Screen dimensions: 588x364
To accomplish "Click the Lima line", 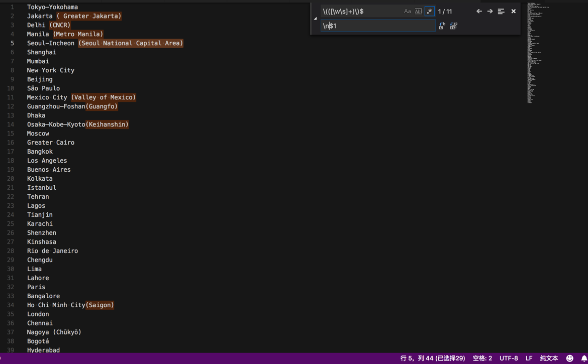I will click(x=34, y=269).
